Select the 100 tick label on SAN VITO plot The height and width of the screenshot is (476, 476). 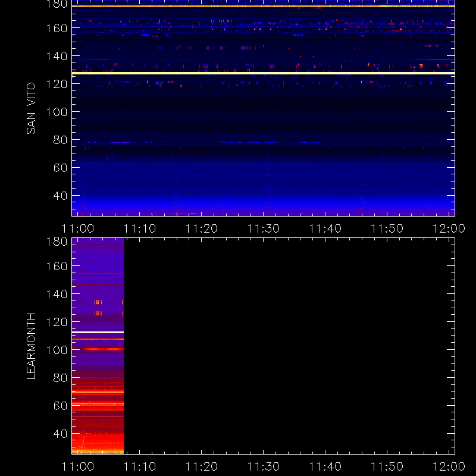(57, 112)
